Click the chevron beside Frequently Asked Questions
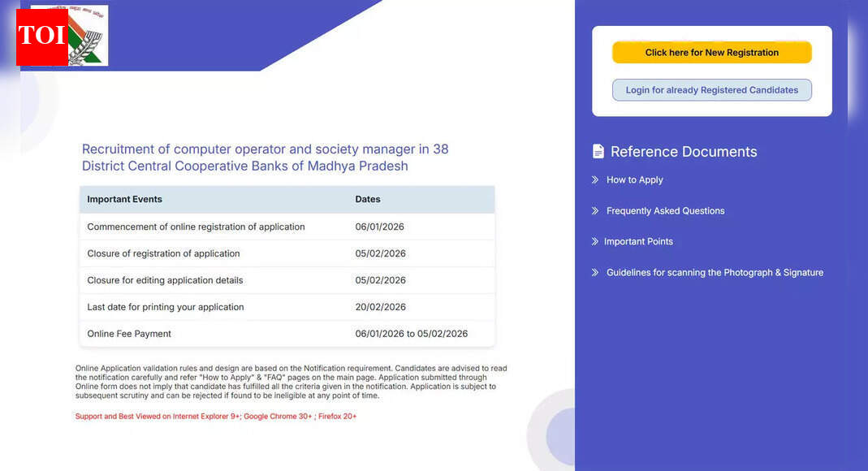The height and width of the screenshot is (471, 868). coord(594,210)
